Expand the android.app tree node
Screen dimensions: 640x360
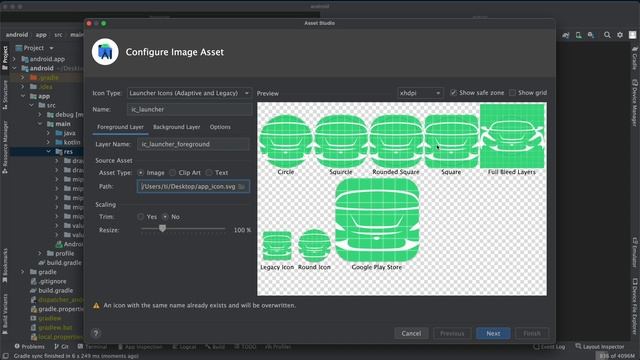tap(15, 59)
